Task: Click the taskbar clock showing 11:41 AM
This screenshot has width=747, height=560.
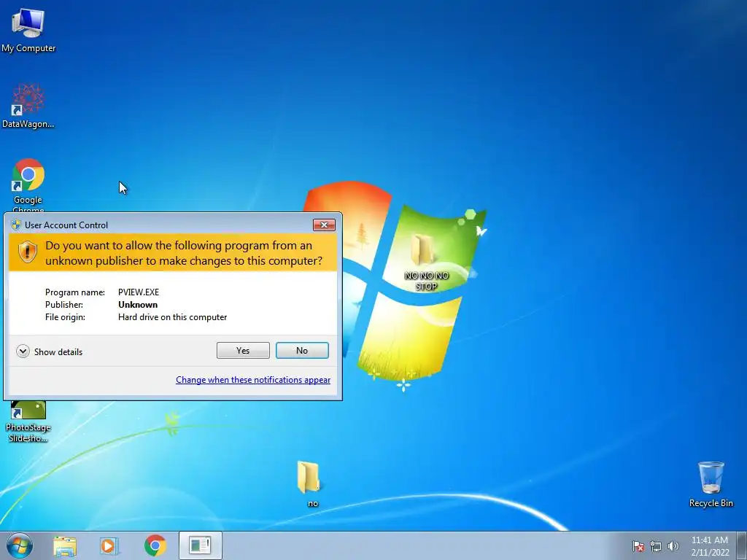Action: coord(710,546)
